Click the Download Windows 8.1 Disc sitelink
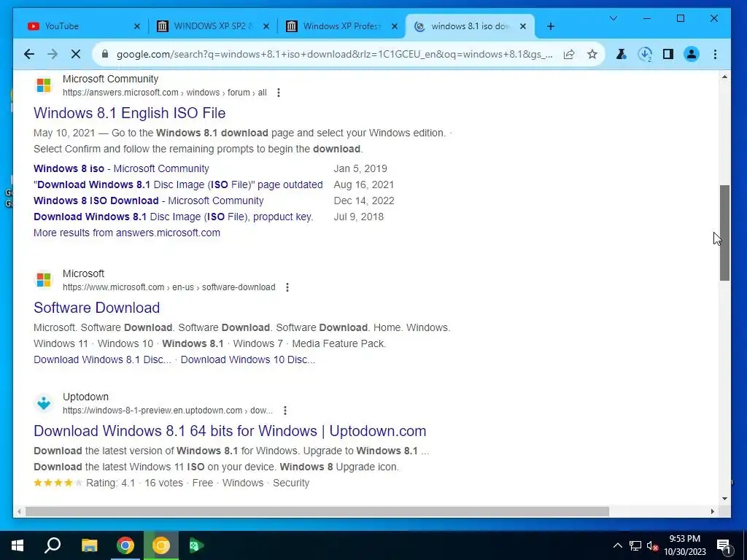The image size is (747, 560). pos(102,359)
